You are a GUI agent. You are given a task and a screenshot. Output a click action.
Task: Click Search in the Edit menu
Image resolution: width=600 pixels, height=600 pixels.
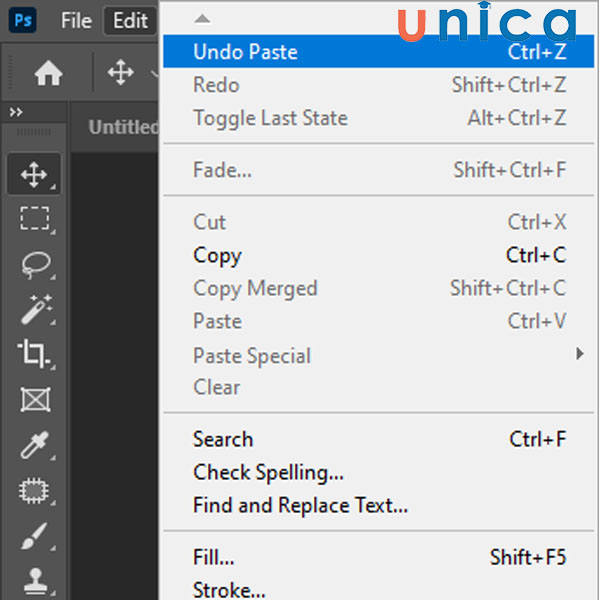tap(223, 439)
